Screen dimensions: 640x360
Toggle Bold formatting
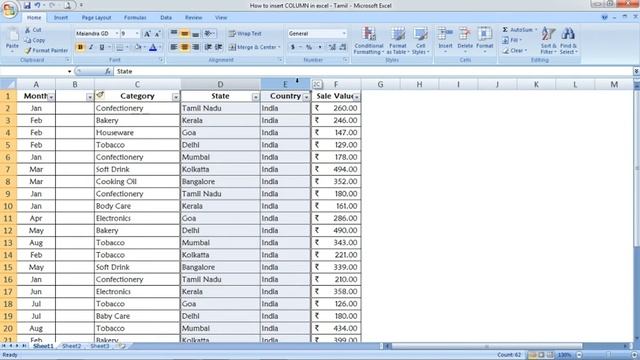tap(80, 47)
